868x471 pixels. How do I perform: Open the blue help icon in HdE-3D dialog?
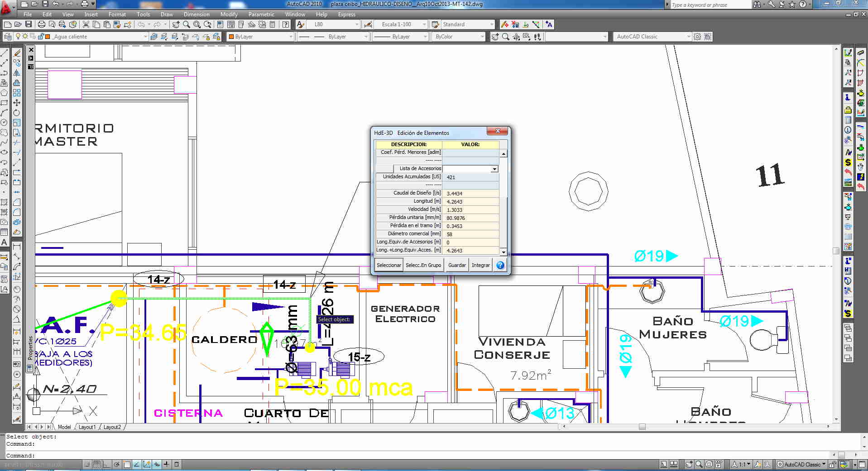pos(500,265)
